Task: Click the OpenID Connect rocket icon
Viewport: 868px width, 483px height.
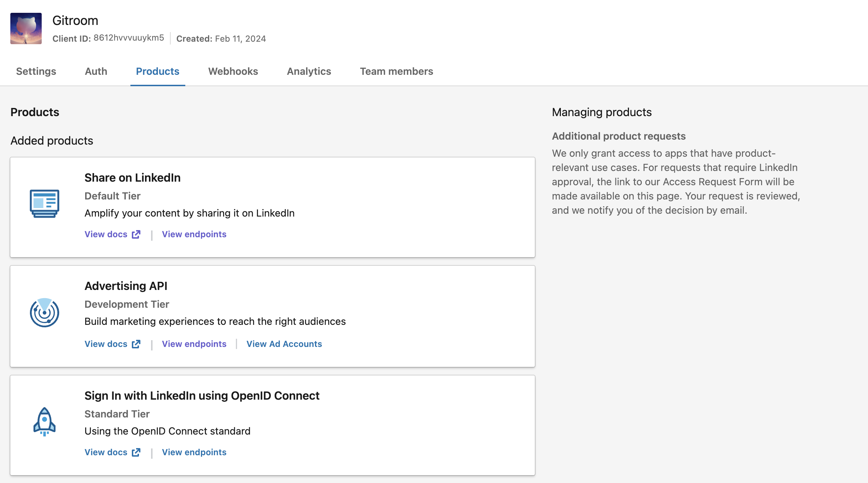Action: tap(45, 421)
